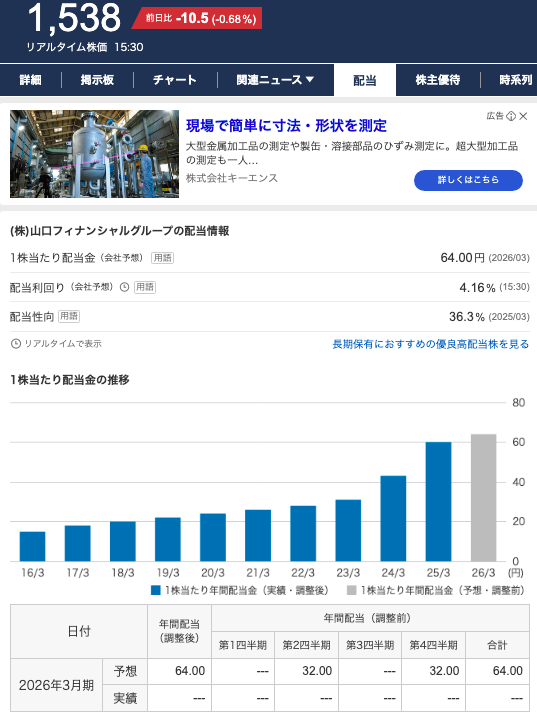Viewport: 537px width, 717px height.
Task: Click the gray legend square for 予想・調整前
Action: [x=352, y=590]
